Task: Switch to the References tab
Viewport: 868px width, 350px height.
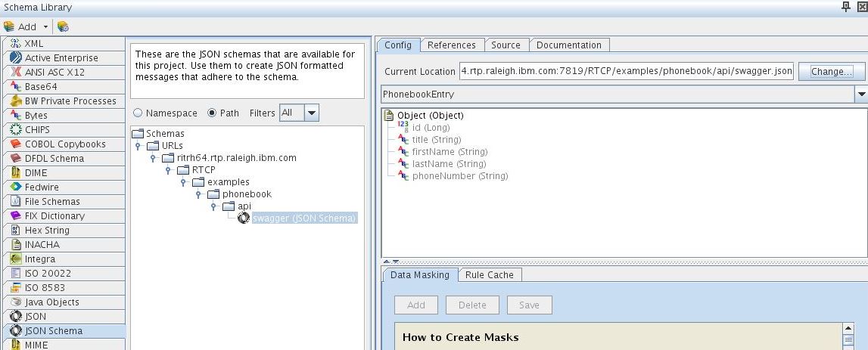Action: coord(451,45)
